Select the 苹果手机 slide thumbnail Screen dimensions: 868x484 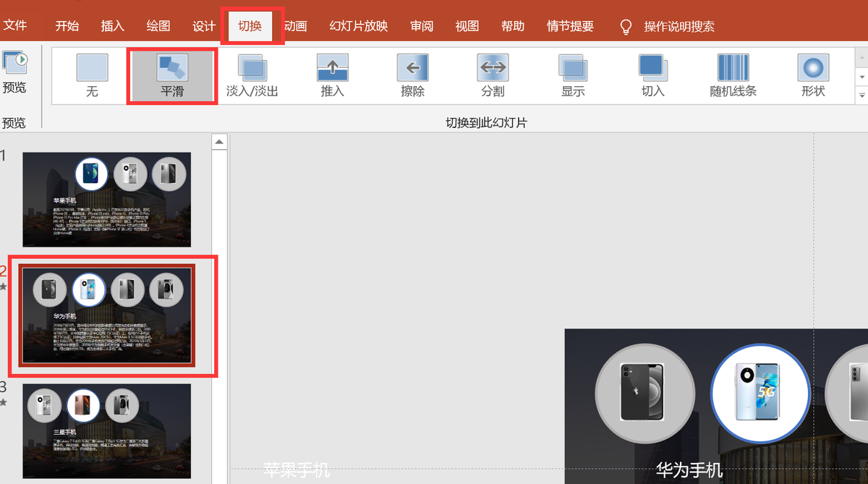pos(106,199)
